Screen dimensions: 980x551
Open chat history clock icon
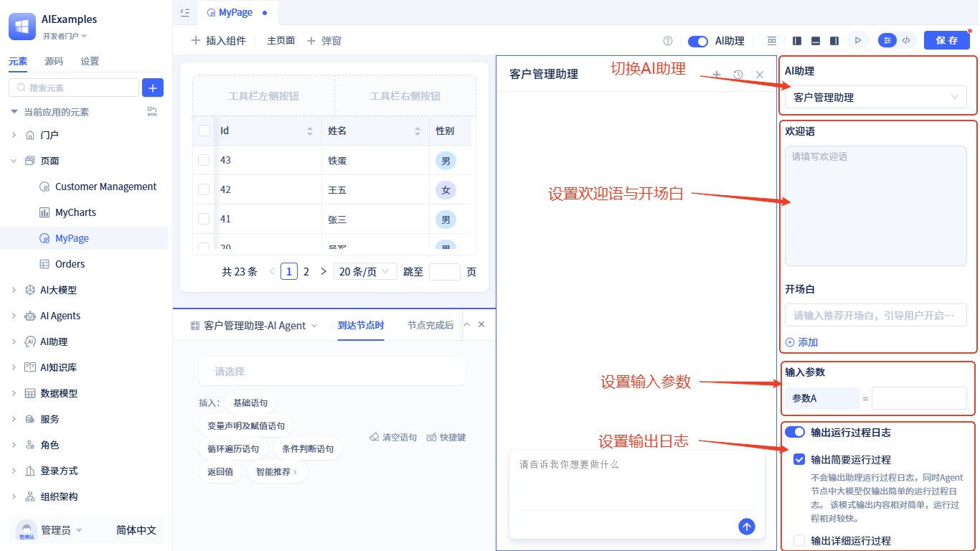pyautogui.click(x=738, y=74)
